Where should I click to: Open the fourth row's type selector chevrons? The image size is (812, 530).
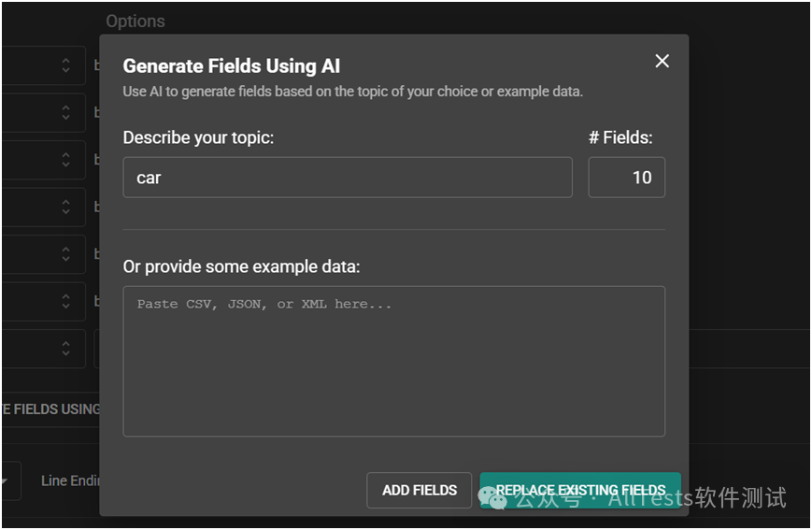click(65, 207)
